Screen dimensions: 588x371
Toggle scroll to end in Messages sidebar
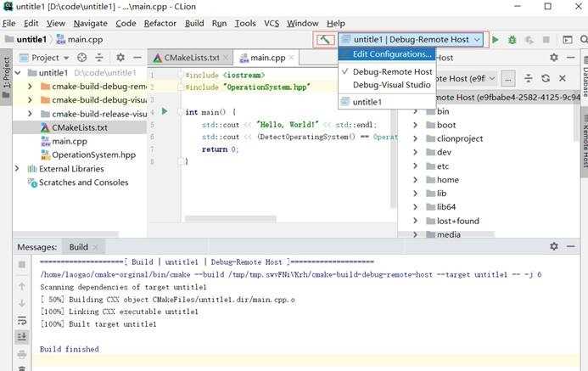tap(22, 337)
